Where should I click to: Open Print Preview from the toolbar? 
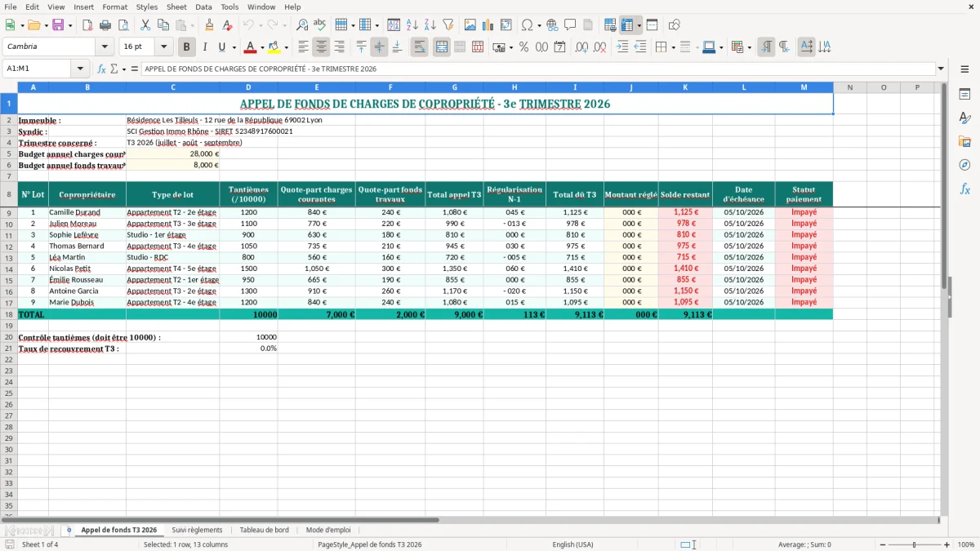click(123, 25)
